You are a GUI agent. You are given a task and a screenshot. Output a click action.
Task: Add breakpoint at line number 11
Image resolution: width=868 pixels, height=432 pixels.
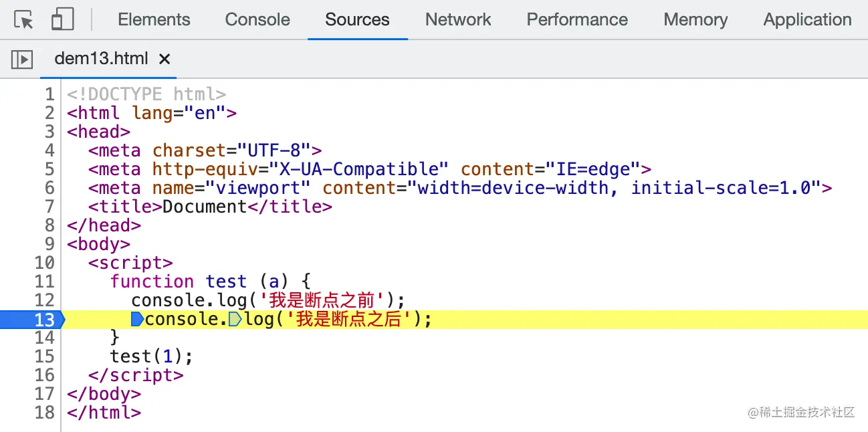44,281
